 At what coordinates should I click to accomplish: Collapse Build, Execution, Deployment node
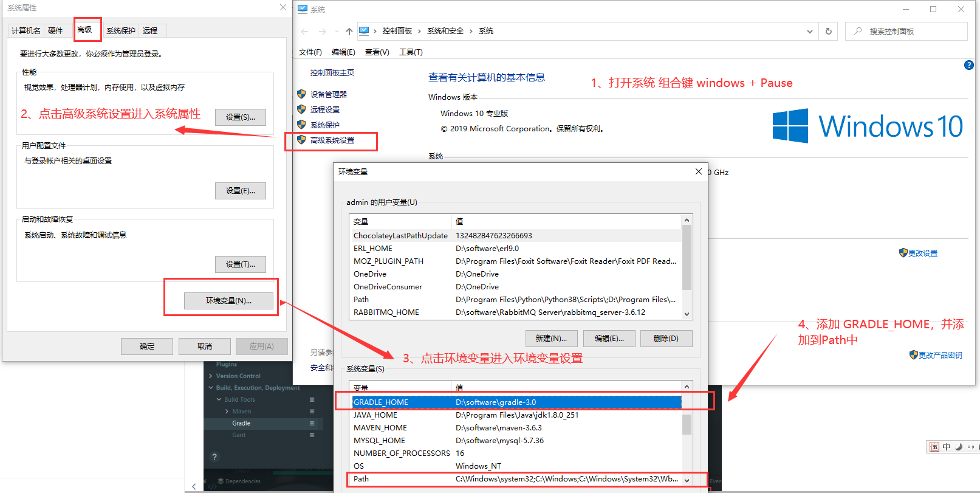[211, 388]
